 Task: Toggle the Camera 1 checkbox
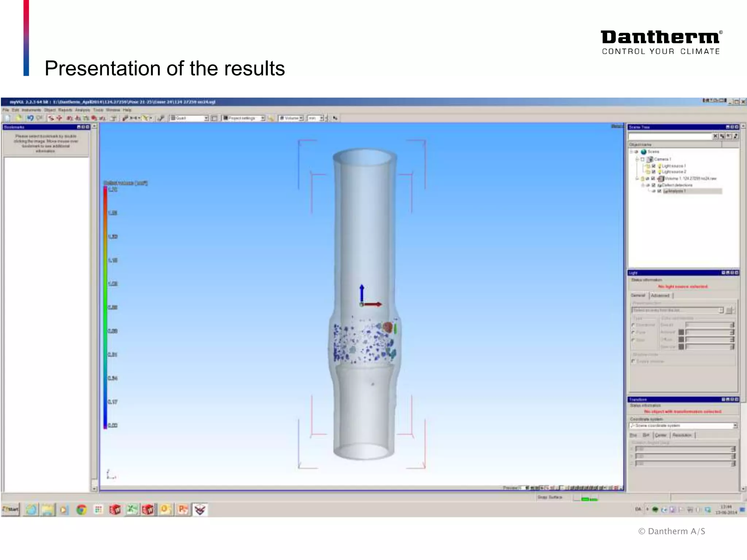coord(643,159)
